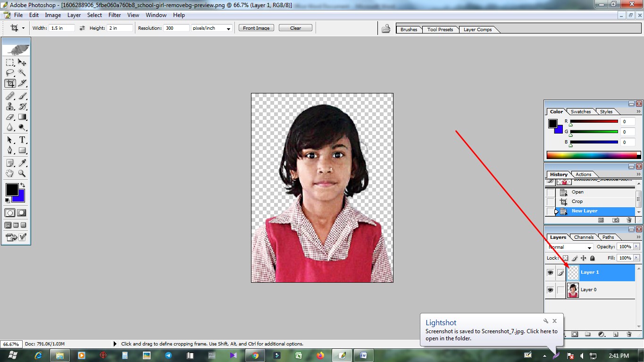Open the Layers panel options menu
This screenshot has height=362, width=644.
(639, 237)
